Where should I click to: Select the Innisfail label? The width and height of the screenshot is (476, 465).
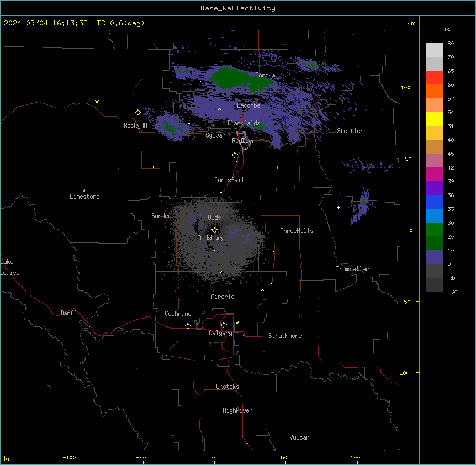[x=229, y=180]
